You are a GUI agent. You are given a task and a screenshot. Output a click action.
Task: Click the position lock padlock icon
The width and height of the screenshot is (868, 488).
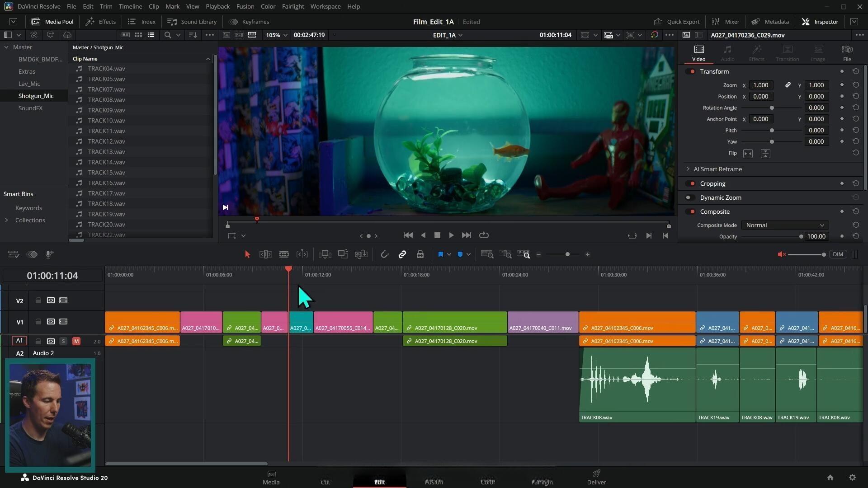coord(420,254)
